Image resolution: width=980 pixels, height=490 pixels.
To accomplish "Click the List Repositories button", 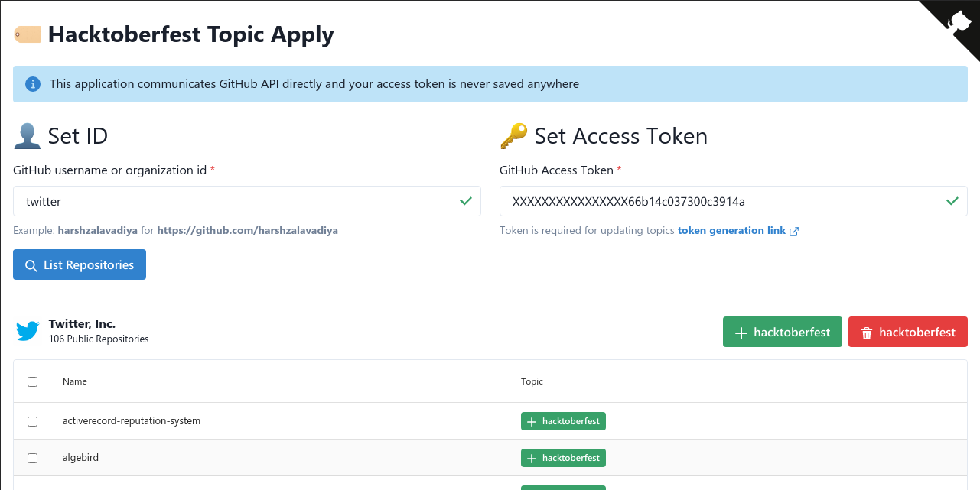I will pyautogui.click(x=79, y=264).
